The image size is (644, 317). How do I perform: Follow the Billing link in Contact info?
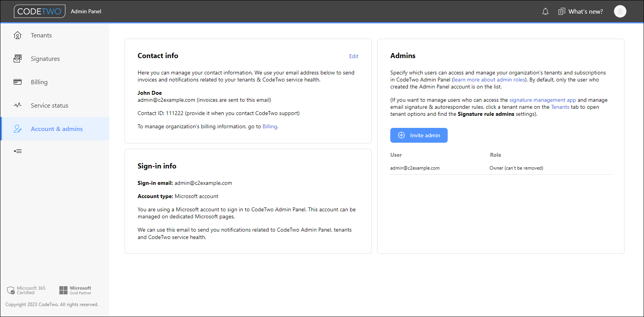[x=270, y=126]
